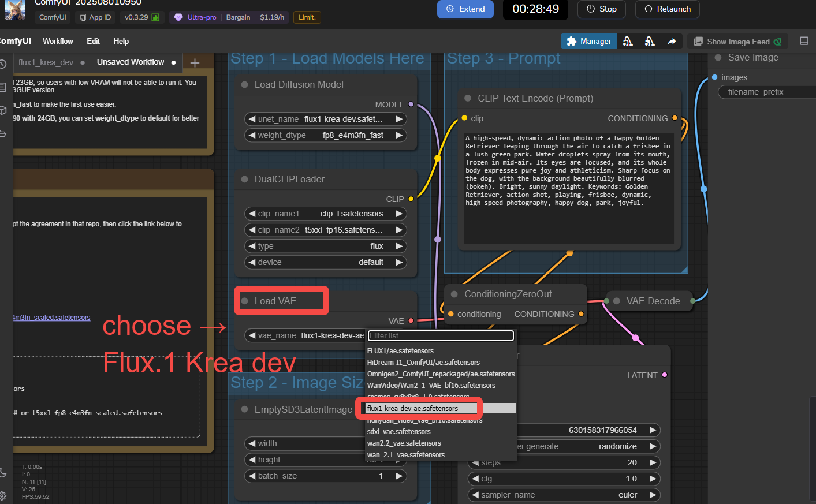Open the Manager
This screenshot has width=816, height=504.
(x=589, y=41)
